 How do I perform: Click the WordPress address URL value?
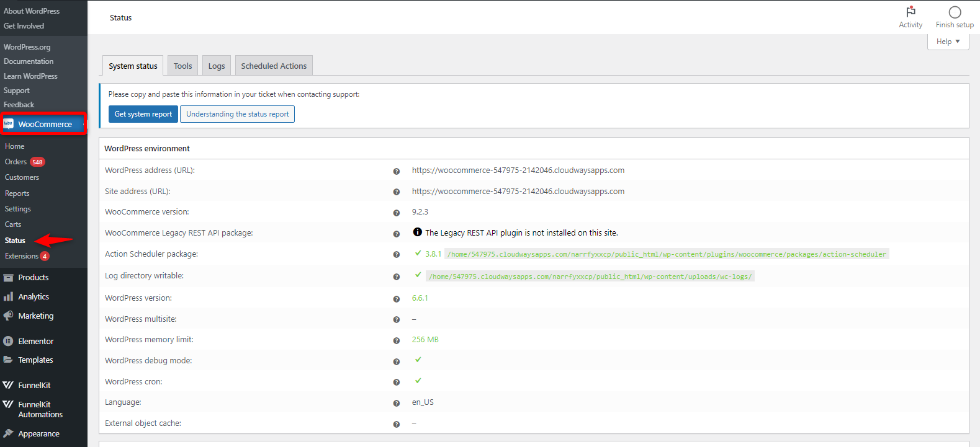point(518,170)
